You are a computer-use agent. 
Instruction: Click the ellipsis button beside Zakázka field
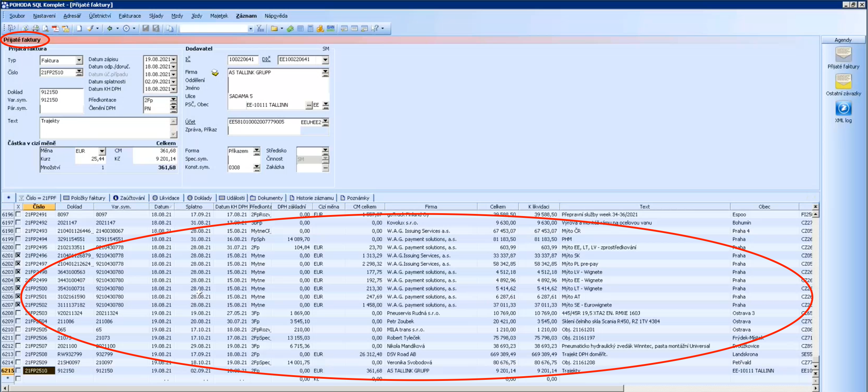pyautogui.click(x=325, y=167)
